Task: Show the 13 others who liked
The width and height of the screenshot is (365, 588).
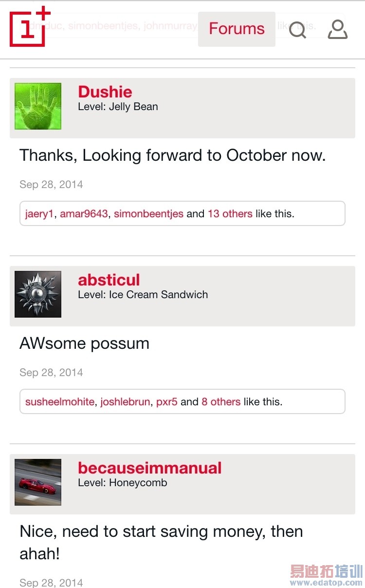Action: (230, 214)
